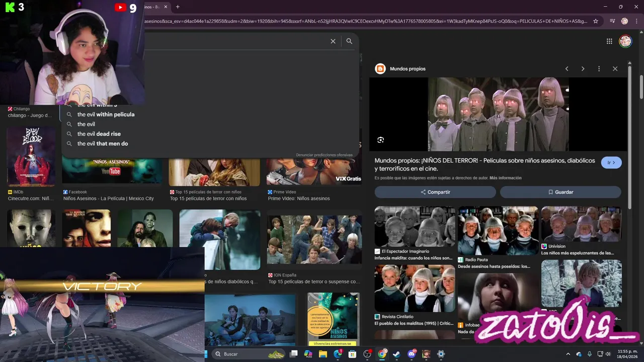Open the Chrome three-dot menu
This screenshot has width=644, height=362.
tap(636, 21)
